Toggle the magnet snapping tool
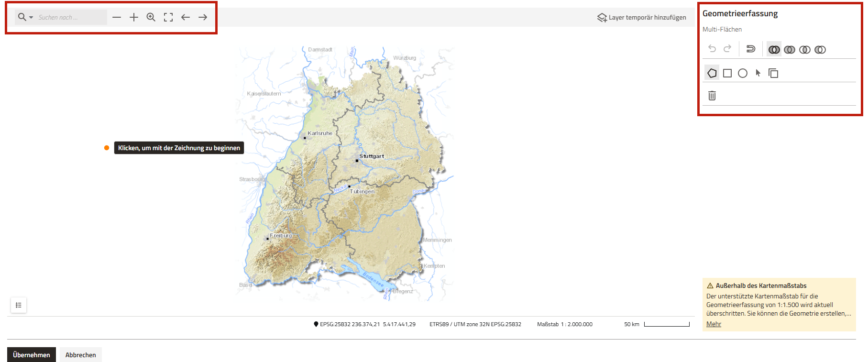 pos(750,49)
